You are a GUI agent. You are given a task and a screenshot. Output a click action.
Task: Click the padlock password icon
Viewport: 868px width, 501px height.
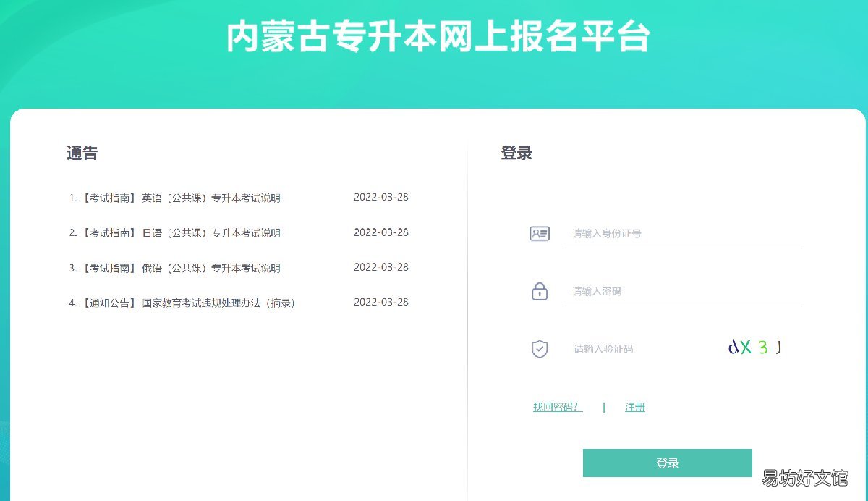point(540,291)
